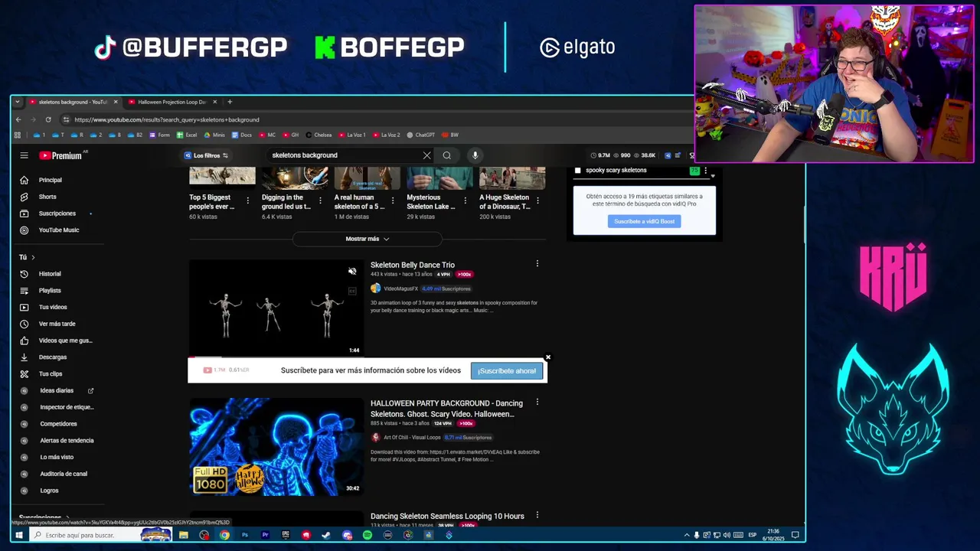
Task: Open Windows notification center
Action: 795,535
